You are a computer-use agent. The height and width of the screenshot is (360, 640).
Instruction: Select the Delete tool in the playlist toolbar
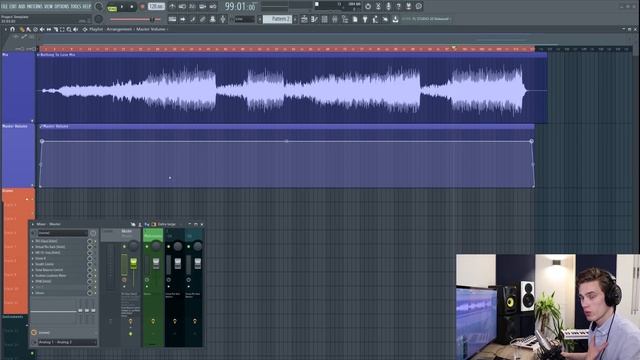point(35,29)
